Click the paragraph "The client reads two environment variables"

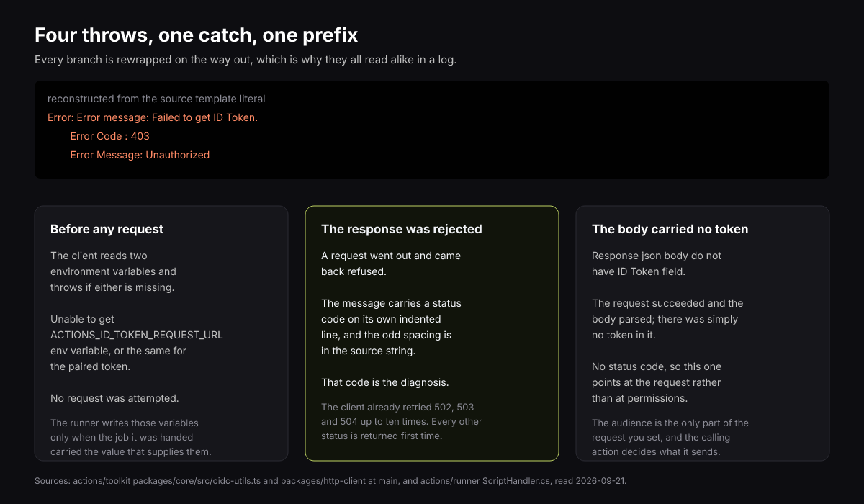tap(113, 271)
